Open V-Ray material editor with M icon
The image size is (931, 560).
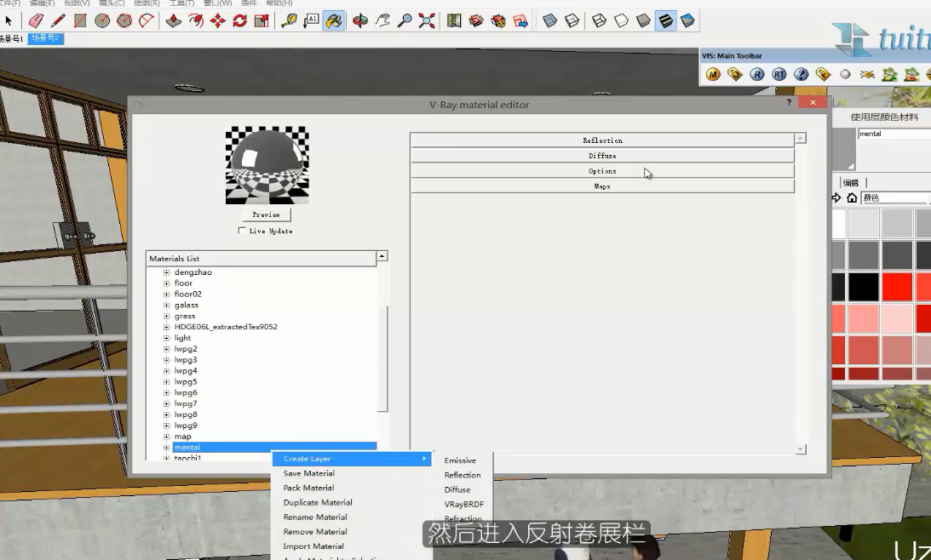pos(713,75)
